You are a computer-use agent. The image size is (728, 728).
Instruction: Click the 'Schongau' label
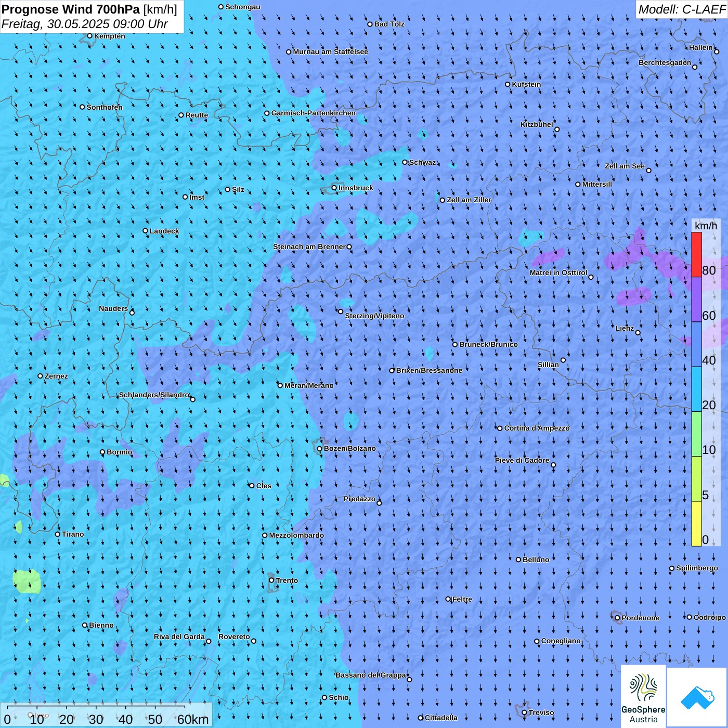pyautogui.click(x=243, y=7)
